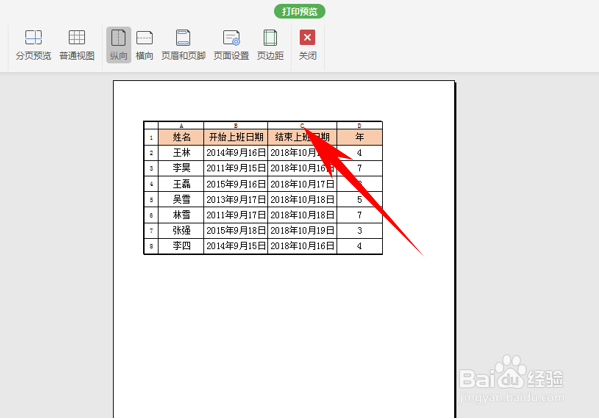This screenshot has height=419, width=599.
Task: Click the name cell 王林
Action: 181,153
